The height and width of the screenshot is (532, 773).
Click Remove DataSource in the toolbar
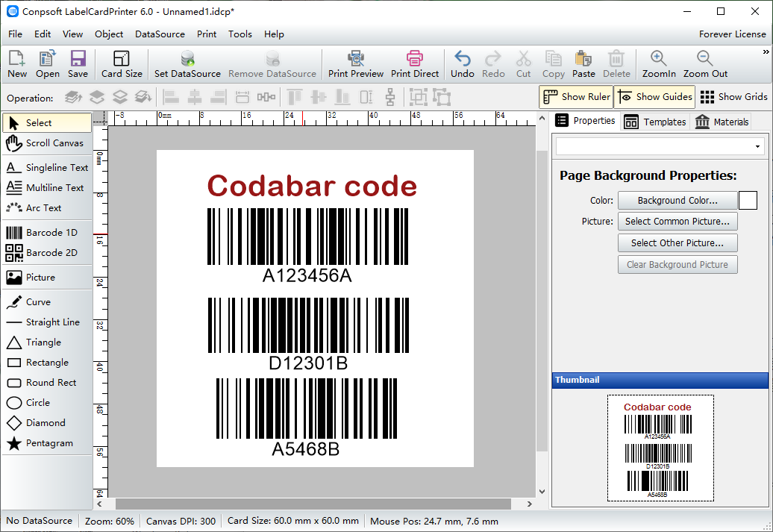pos(272,64)
